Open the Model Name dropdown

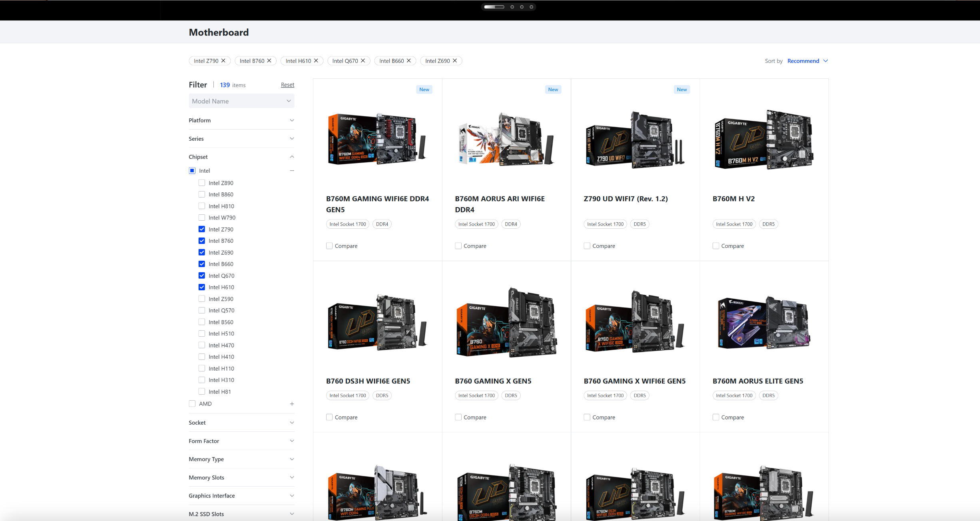point(241,101)
